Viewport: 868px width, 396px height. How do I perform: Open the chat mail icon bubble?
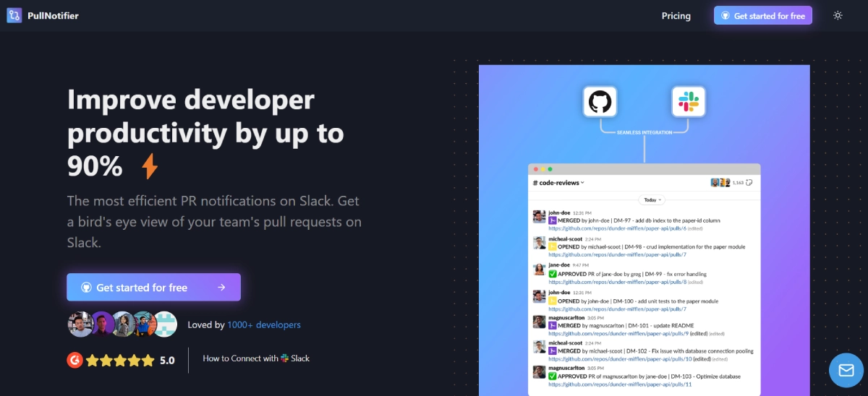tap(846, 370)
